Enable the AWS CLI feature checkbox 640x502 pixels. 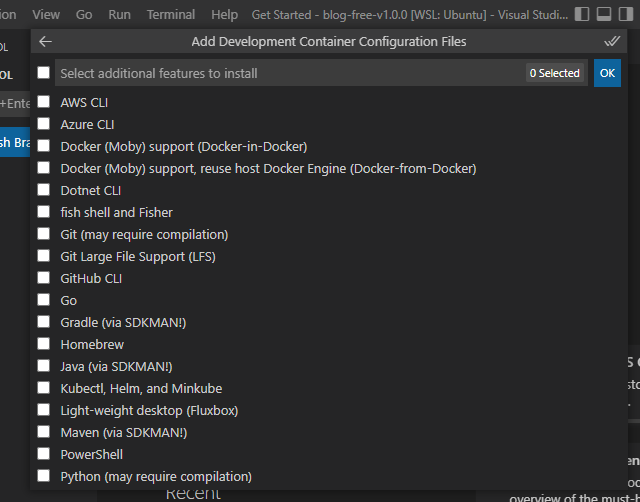43,102
